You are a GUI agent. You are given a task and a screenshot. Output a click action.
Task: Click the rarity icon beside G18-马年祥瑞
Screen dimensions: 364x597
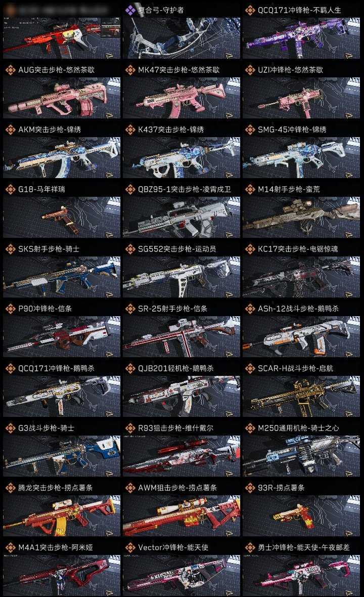pyautogui.click(x=10, y=189)
